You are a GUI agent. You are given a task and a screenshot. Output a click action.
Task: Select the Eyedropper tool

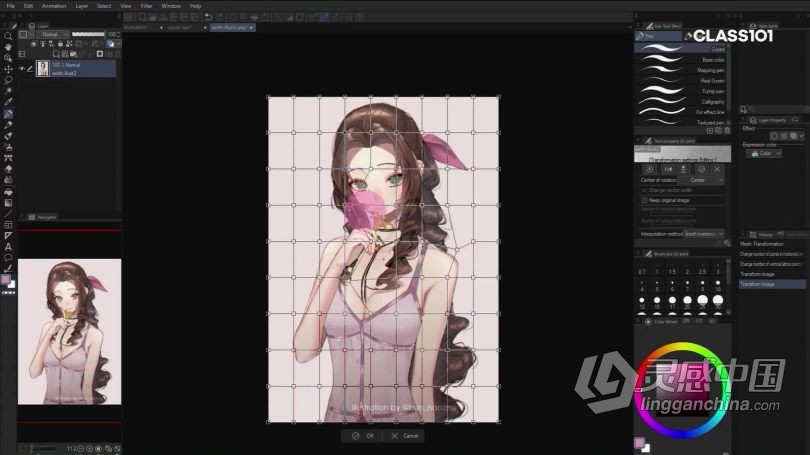coord(8,102)
